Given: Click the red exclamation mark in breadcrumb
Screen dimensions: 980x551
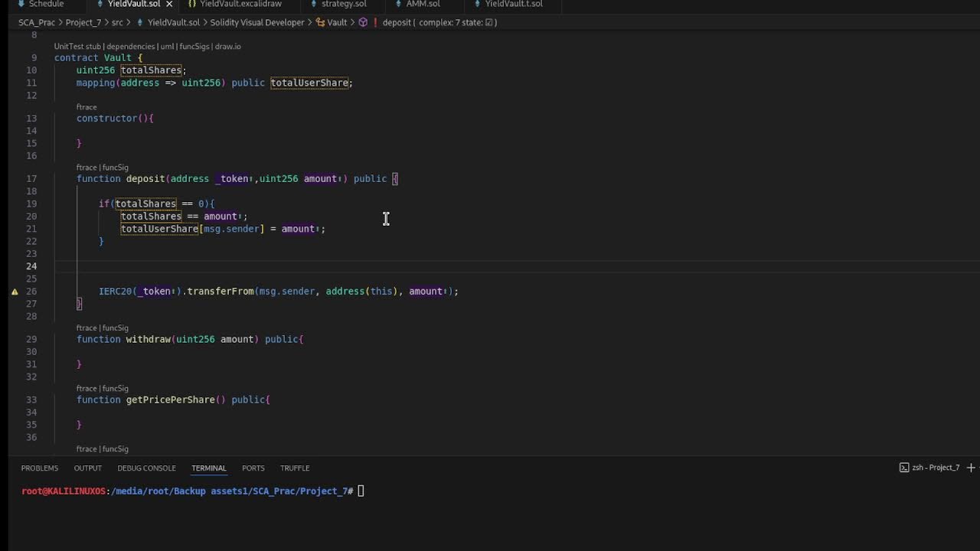Looking at the screenshot, I should click(x=375, y=22).
